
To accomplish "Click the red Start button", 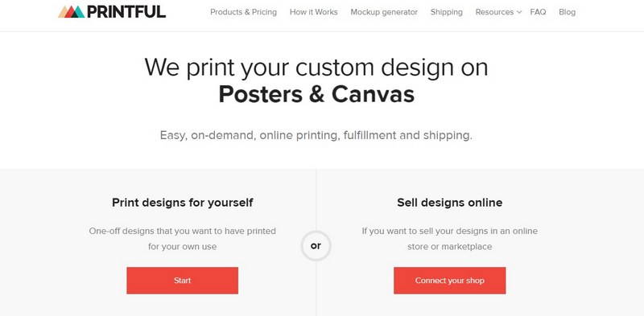I will click(x=183, y=281).
